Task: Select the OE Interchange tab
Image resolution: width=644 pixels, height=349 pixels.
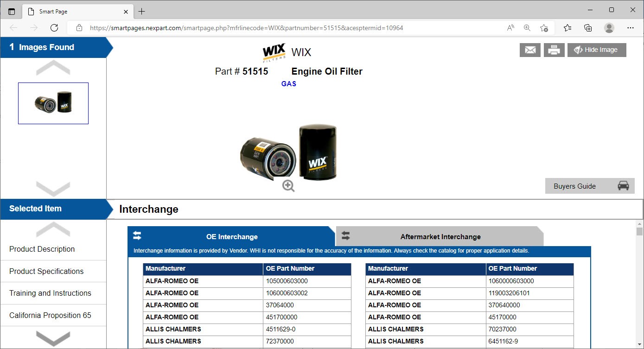Action: tap(231, 237)
